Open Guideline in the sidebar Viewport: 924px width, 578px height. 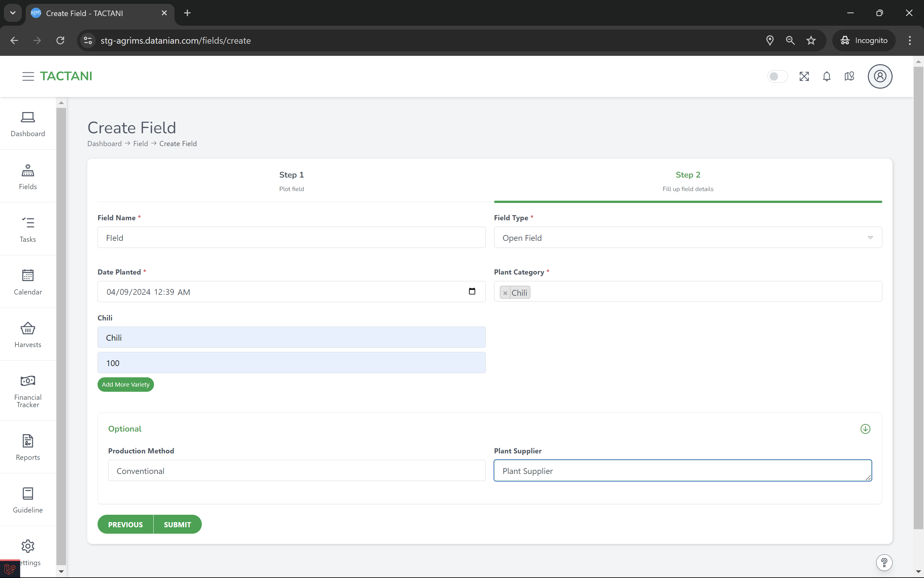pos(28,500)
